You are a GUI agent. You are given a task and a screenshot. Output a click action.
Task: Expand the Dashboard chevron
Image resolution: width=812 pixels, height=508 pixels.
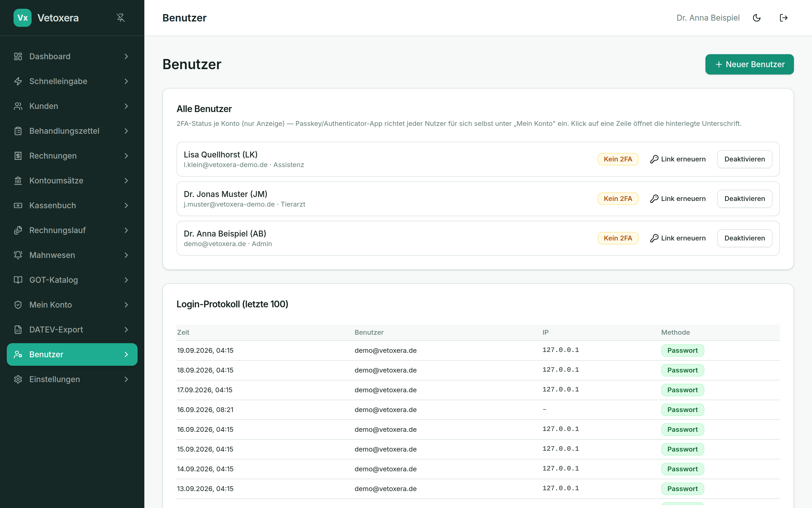pyautogui.click(x=127, y=56)
